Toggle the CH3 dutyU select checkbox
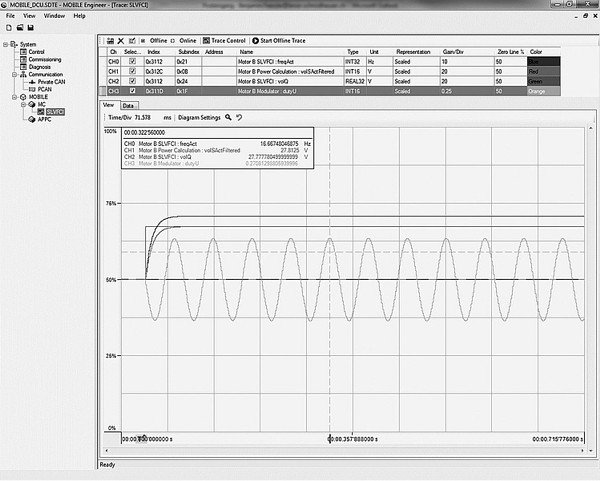The width and height of the screenshot is (600, 481). click(x=132, y=91)
